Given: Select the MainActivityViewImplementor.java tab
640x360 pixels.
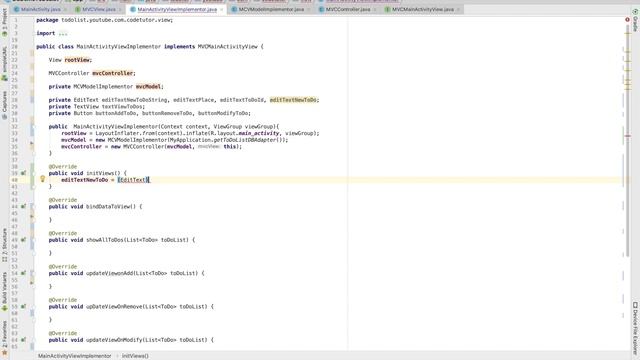Looking at the screenshot, I should [177, 9].
